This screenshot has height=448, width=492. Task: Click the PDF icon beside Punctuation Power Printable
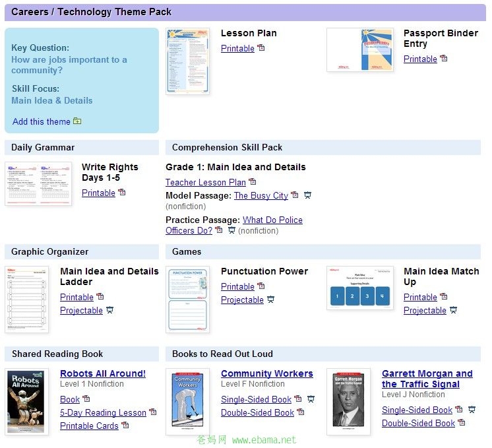[261, 286]
